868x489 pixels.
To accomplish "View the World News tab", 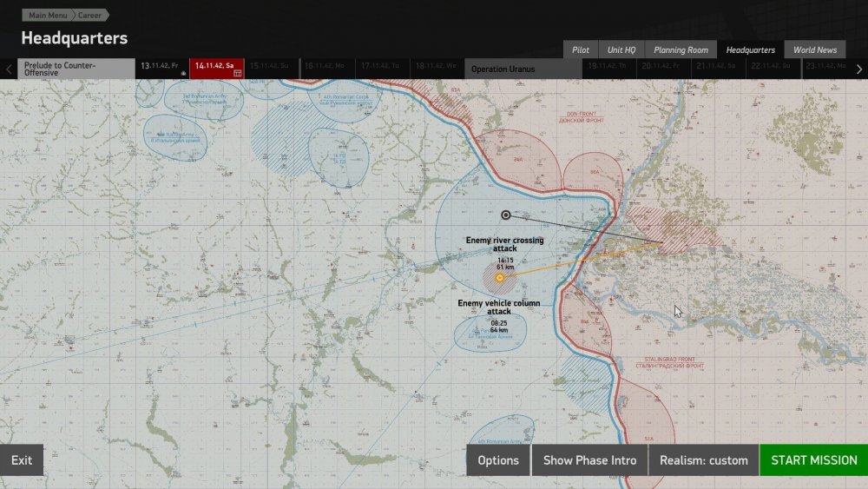I will point(814,50).
